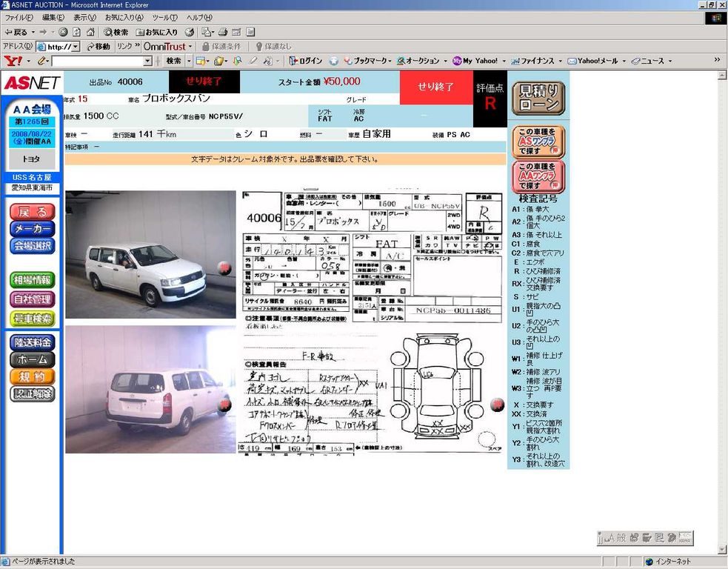Viewport: 728px width, 569px height.
Task: Open the back button history dropdown arrow
Action: (33, 32)
